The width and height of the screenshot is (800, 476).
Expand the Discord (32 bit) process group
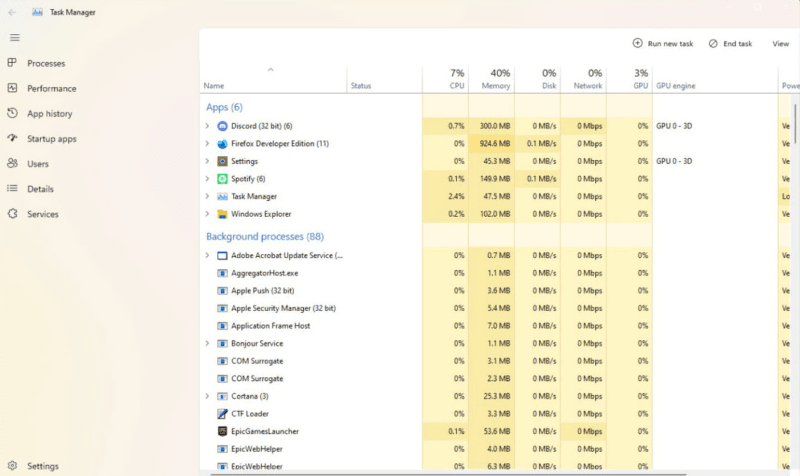coord(207,126)
